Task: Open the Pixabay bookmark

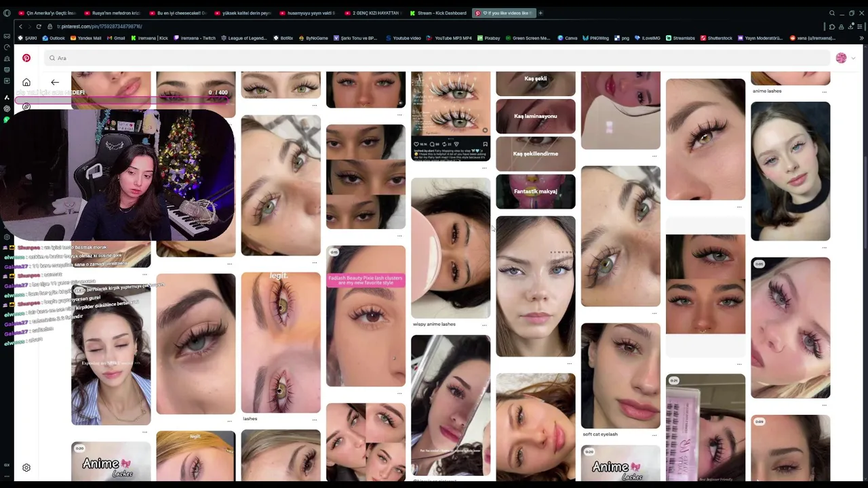Action: pos(488,38)
